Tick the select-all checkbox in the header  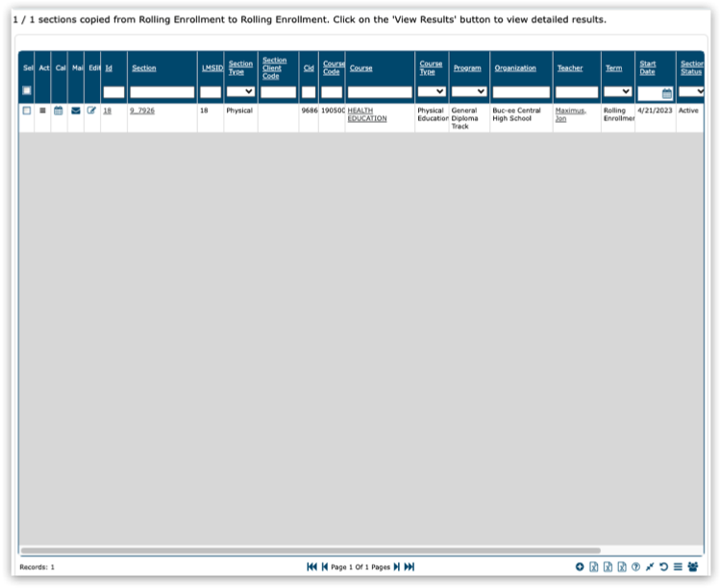coord(27,91)
